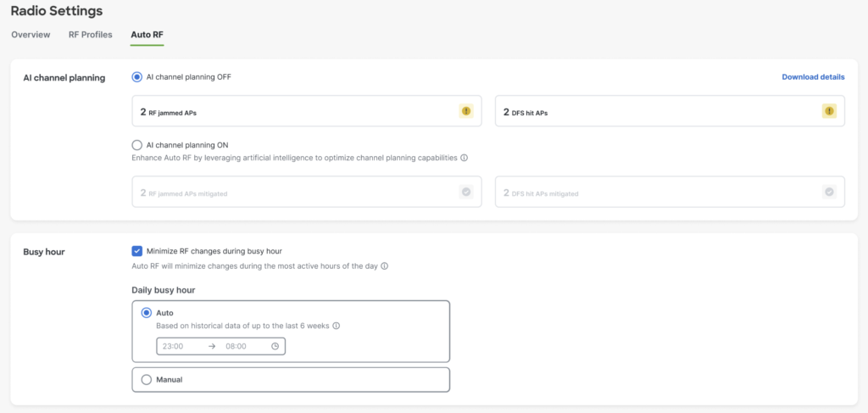This screenshot has height=413, width=868.
Task: Click the 23:00 start time field
Action: [180, 346]
